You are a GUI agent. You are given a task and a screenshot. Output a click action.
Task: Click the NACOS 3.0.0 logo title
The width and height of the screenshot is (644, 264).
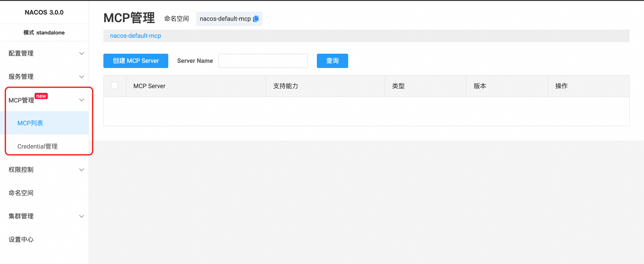tap(44, 12)
